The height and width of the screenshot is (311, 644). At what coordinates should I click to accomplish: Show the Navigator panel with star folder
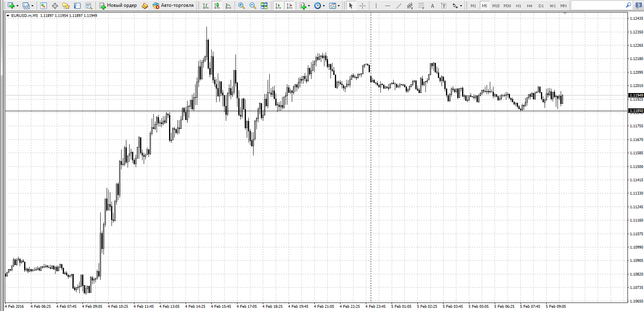click(x=66, y=6)
